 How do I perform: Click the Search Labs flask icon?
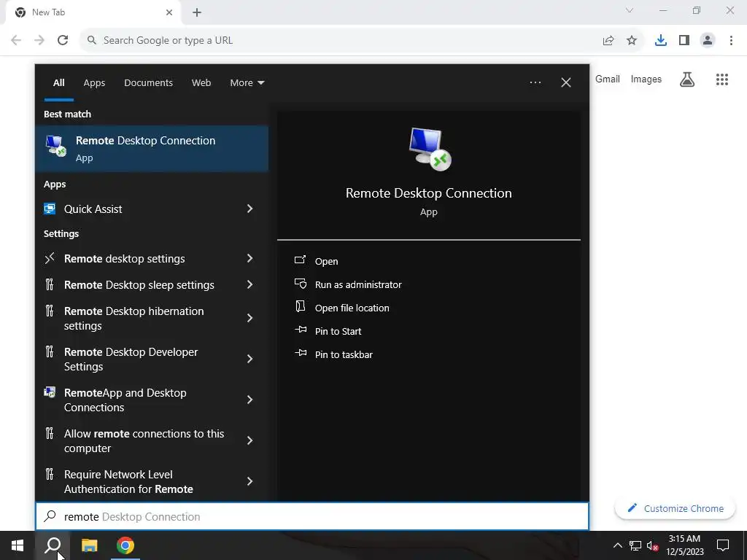(687, 79)
